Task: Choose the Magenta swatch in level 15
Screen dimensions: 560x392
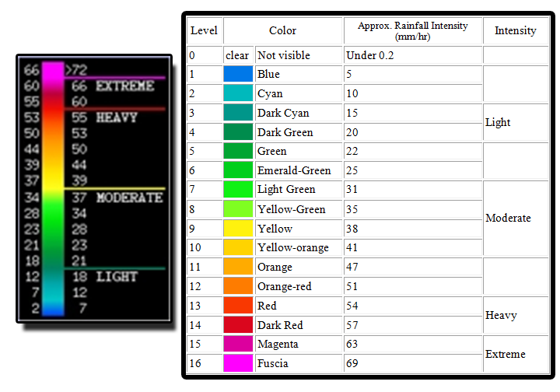Action: [238, 344]
